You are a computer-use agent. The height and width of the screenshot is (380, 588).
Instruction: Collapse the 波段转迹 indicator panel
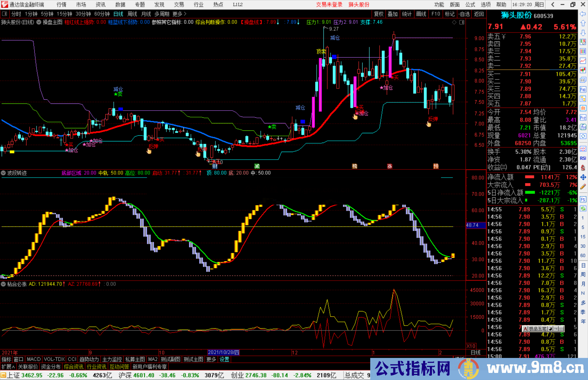pos(3,173)
